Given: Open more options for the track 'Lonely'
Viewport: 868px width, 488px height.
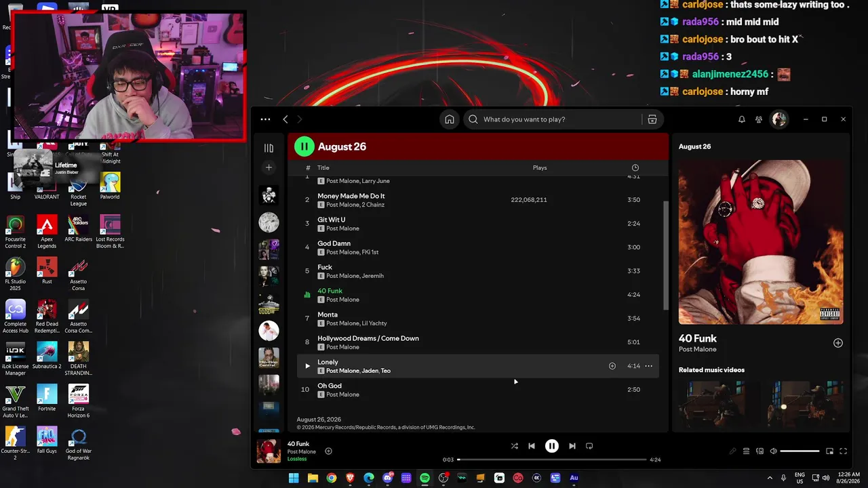Looking at the screenshot, I should [x=649, y=366].
